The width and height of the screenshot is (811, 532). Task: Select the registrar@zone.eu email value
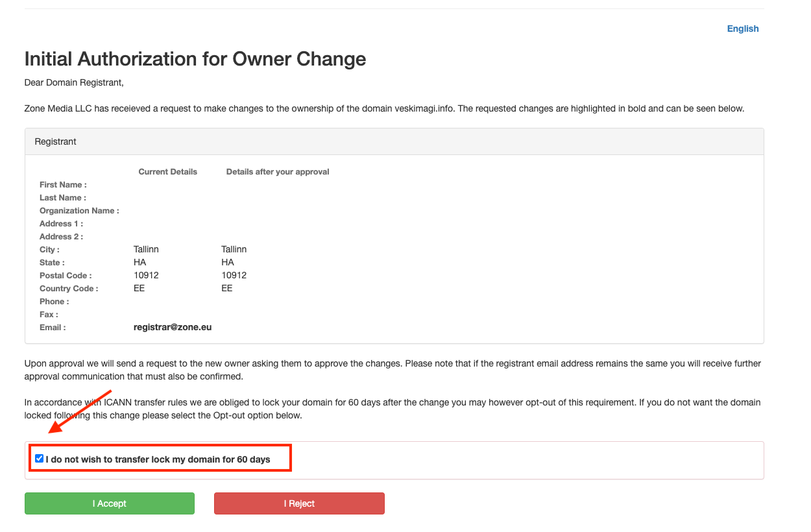coord(173,328)
